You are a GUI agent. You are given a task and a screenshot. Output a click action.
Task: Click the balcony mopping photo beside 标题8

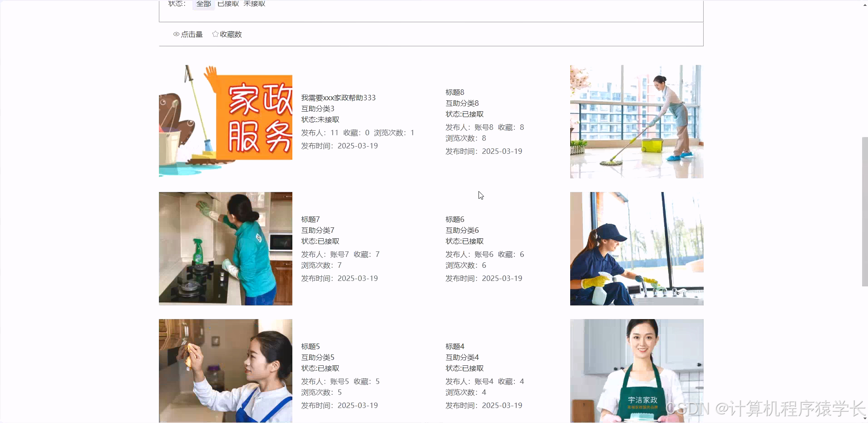(x=636, y=121)
